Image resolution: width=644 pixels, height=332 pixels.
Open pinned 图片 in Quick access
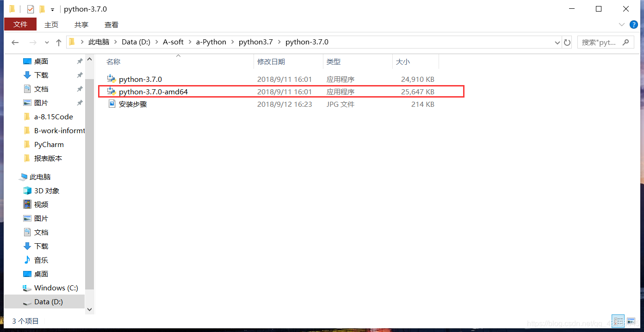click(41, 103)
